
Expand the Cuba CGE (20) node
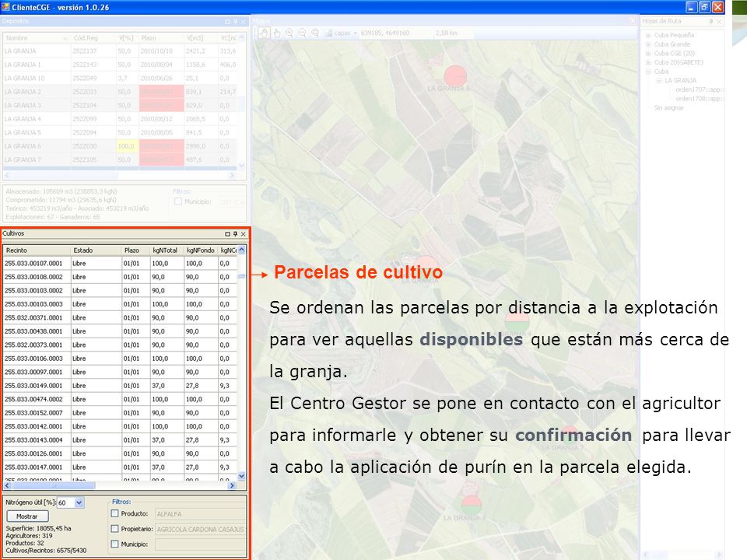pos(648,54)
